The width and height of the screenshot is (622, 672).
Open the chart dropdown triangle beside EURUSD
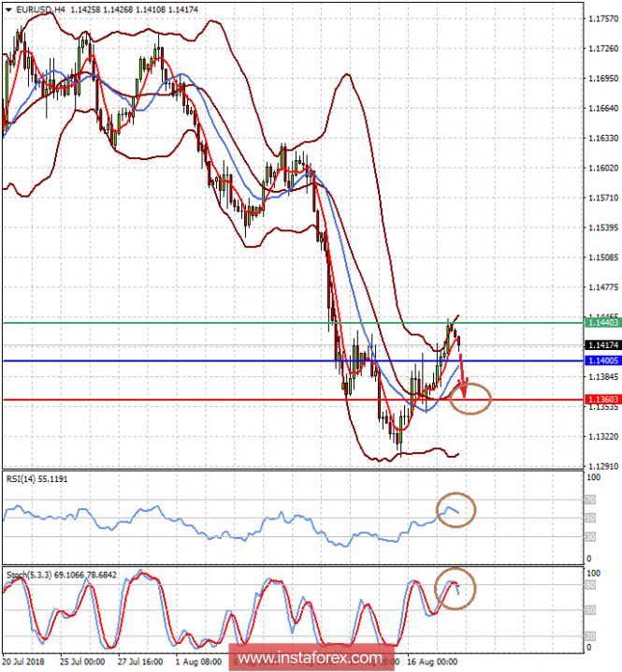[8, 10]
